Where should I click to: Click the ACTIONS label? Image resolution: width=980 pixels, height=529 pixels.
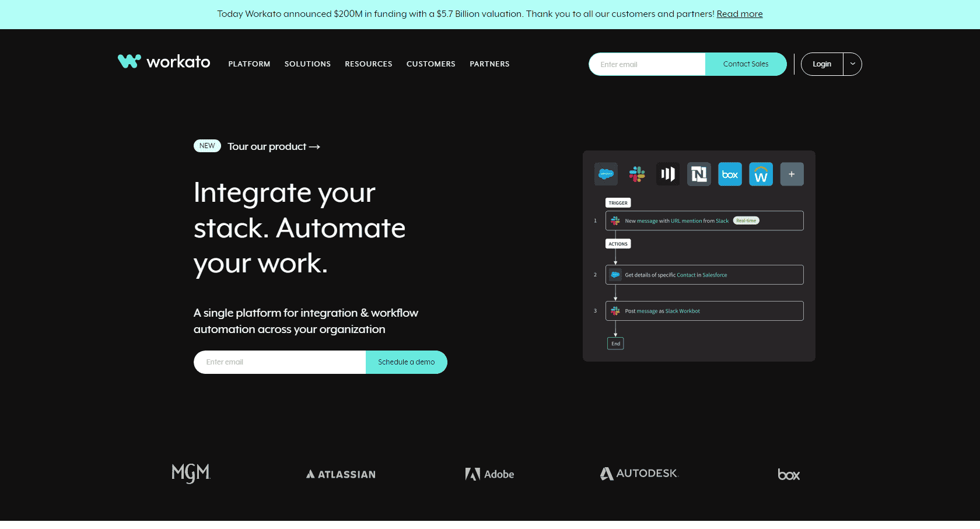click(x=618, y=244)
